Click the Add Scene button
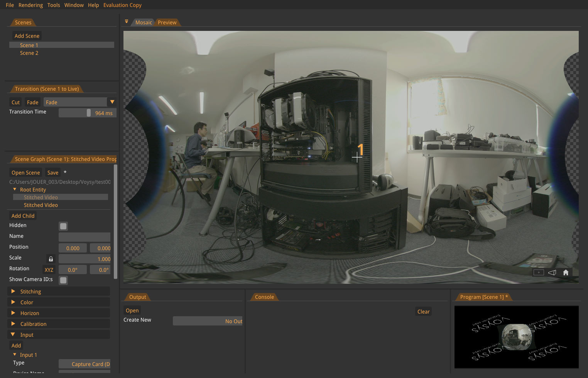Viewport: 588px width, 378px height. coord(27,36)
